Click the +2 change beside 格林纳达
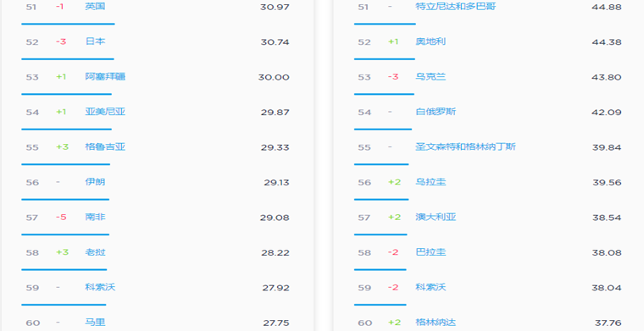 tap(394, 323)
